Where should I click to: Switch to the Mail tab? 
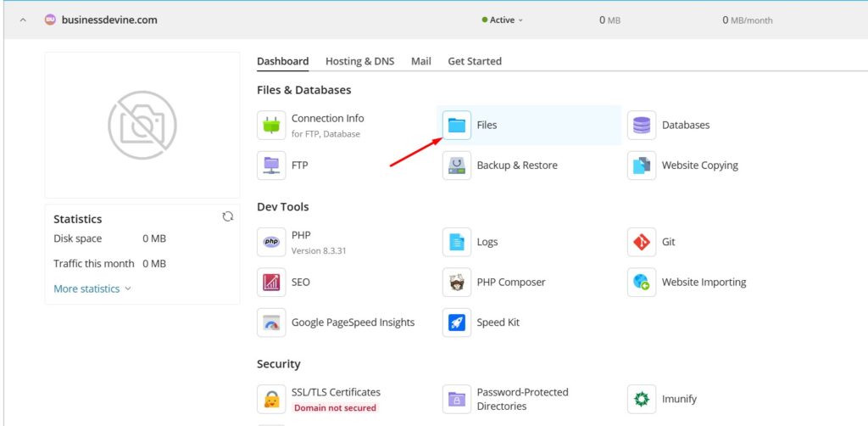pos(421,61)
